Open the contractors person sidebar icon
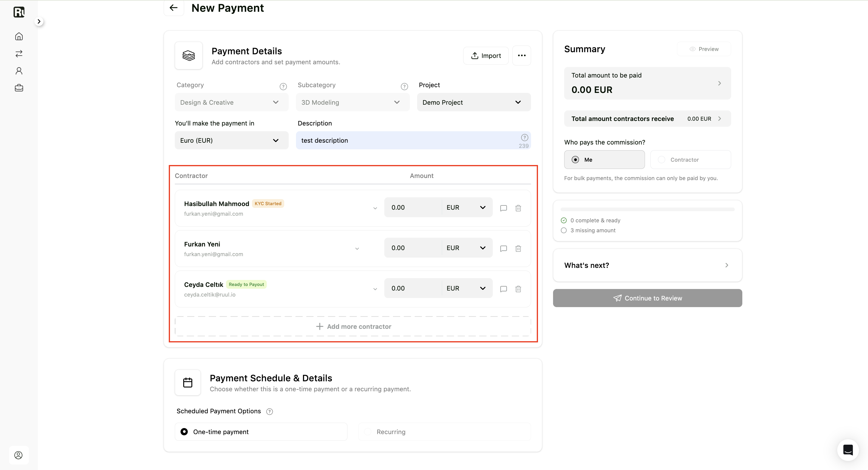This screenshot has height=470, width=868. coord(19,71)
